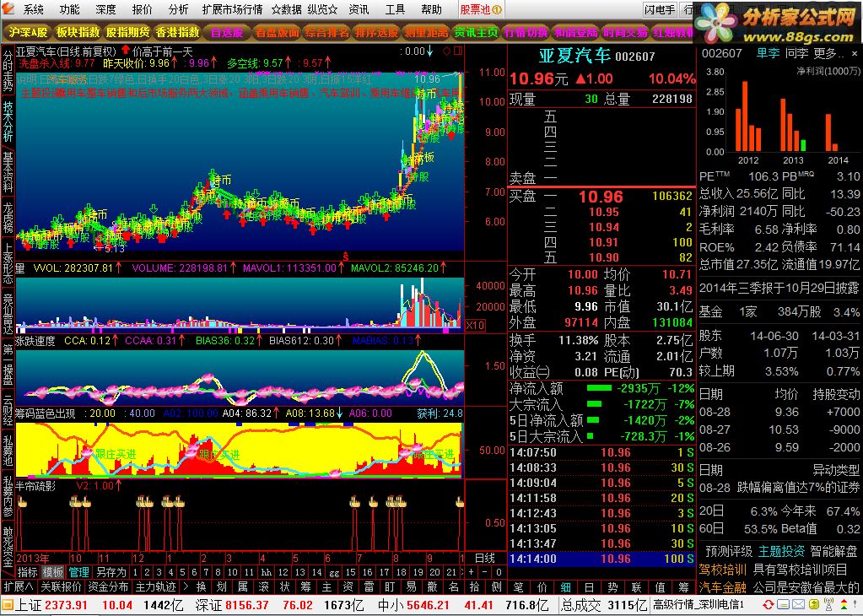Click the refresh sync icon in status bar
Viewport: 863px width, 616px height.
[769, 604]
